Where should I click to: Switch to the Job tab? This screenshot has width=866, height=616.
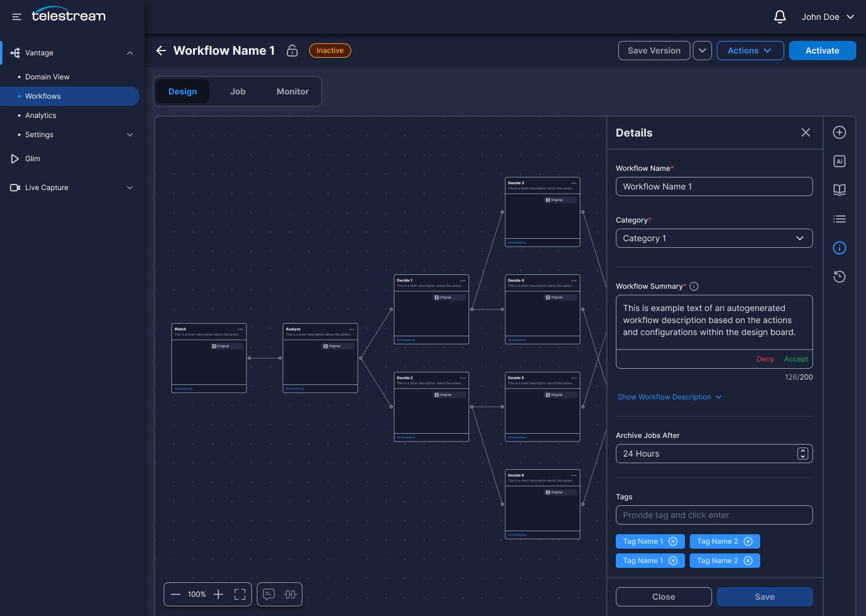click(x=238, y=91)
